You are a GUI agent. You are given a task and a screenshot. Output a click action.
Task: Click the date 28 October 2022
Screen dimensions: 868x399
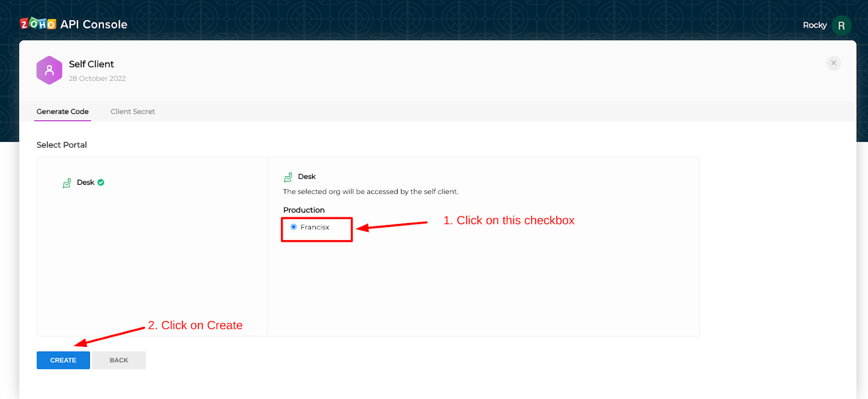tap(97, 79)
